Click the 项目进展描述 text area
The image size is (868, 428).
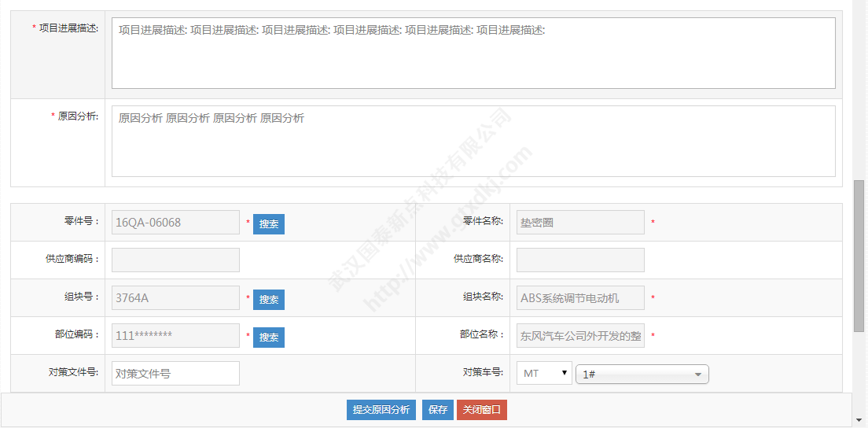tap(473, 53)
